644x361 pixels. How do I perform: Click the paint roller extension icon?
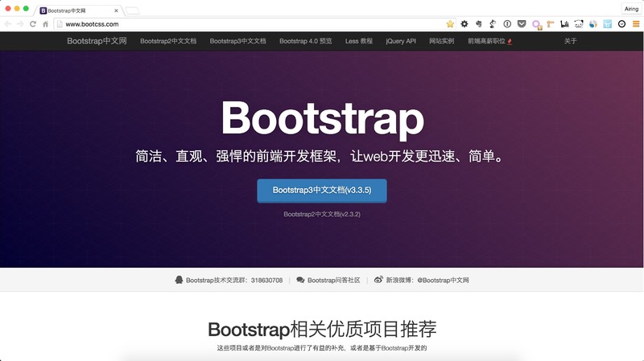pyautogui.click(x=551, y=24)
